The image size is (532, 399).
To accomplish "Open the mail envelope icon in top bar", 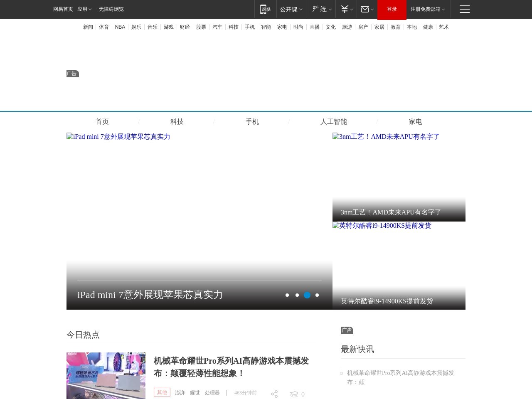I will (x=364, y=9).
